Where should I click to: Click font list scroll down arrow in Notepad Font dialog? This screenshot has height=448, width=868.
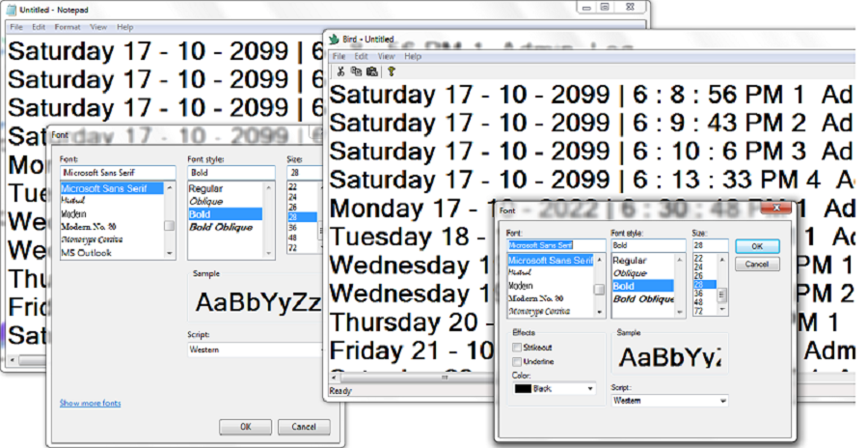[x=170, y=253]
